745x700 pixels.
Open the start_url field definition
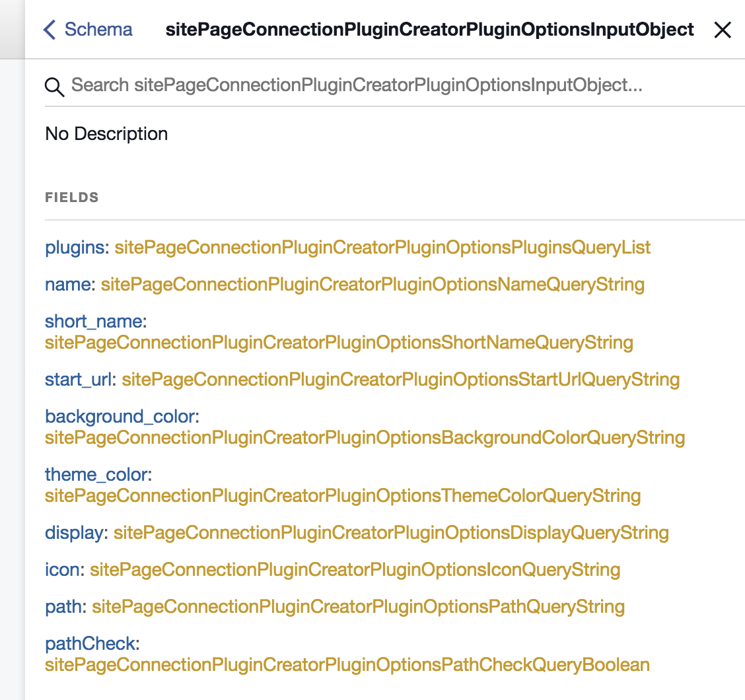point(77,379)
